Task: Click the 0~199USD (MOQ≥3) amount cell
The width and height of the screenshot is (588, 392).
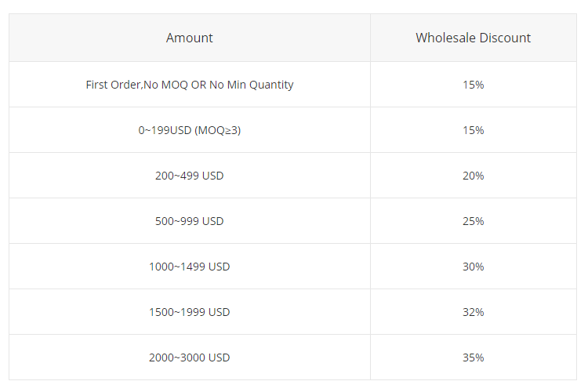Action: 190,130
